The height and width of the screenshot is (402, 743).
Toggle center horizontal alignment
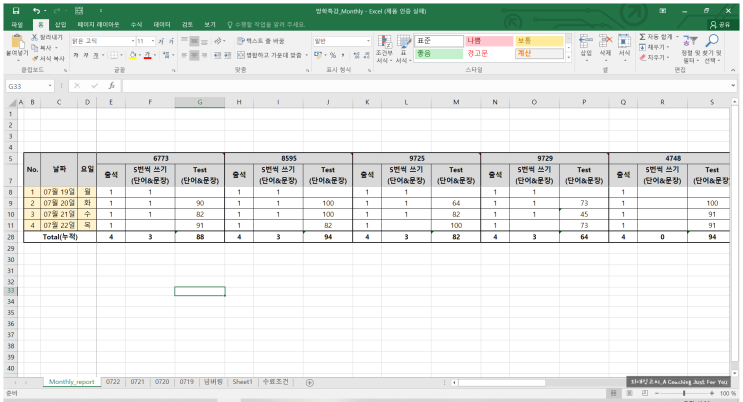pos(194,55)
